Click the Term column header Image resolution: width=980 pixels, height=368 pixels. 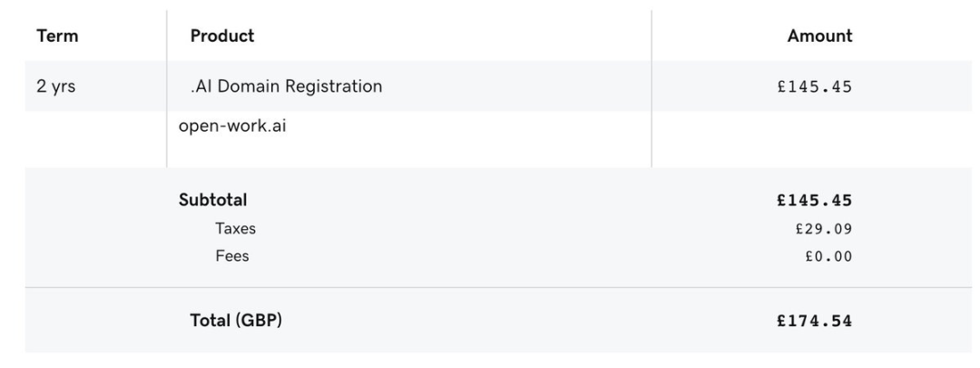57,36
